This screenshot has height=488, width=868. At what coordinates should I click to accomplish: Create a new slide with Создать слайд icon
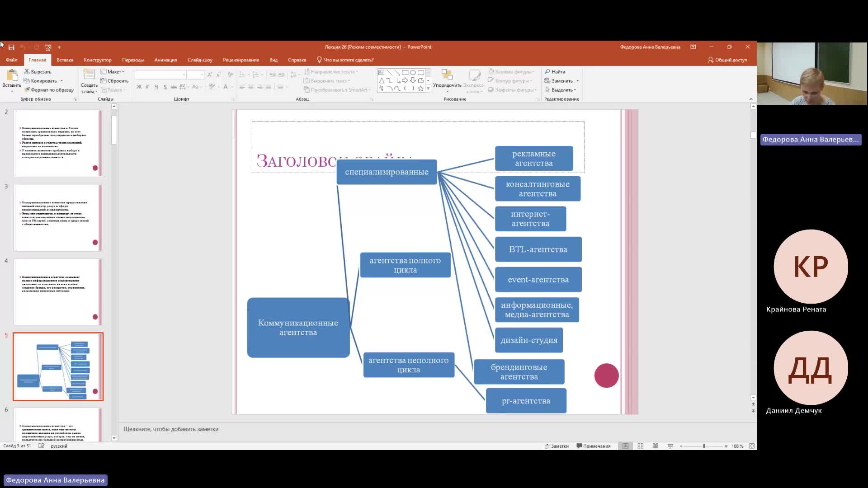89,75
